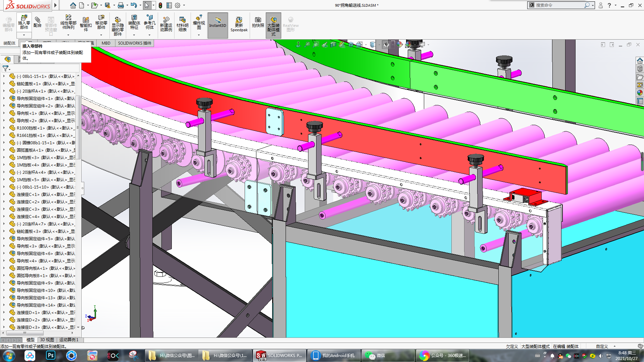Open the Options gear icon
Screen dimensions: 644x362
[x=178, y=5]
